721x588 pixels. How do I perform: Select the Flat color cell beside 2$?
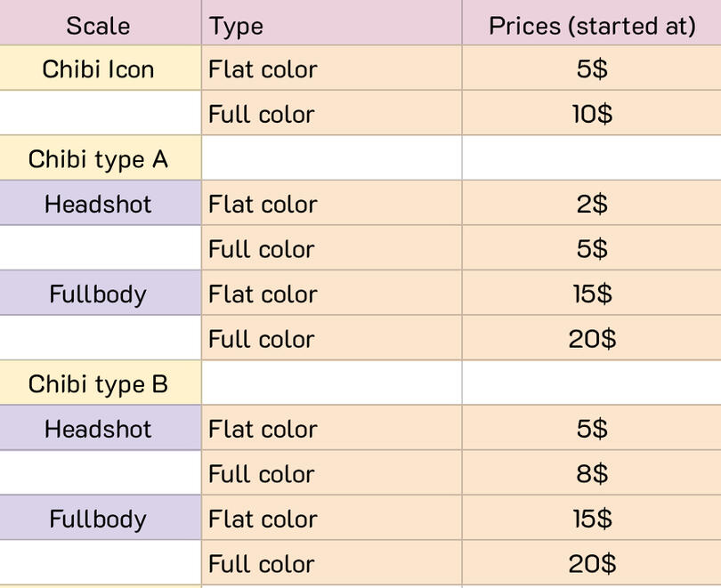331,204
